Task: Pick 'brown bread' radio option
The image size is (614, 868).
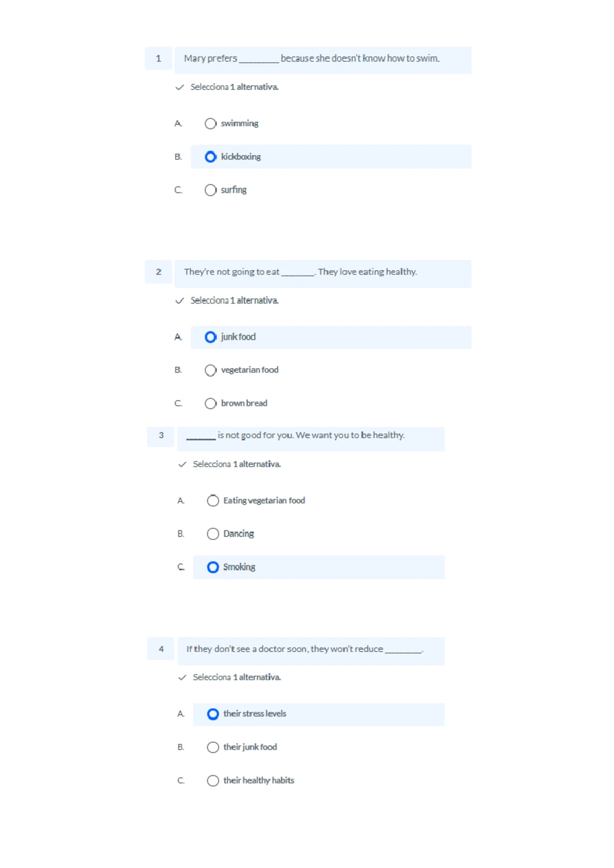Action: pos(210,404)
